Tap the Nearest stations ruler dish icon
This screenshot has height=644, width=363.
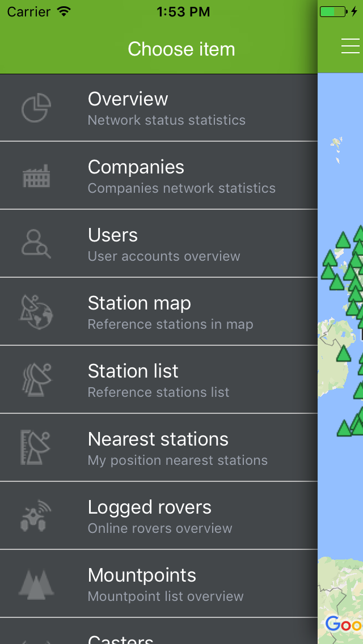click(x=35, y=447)
